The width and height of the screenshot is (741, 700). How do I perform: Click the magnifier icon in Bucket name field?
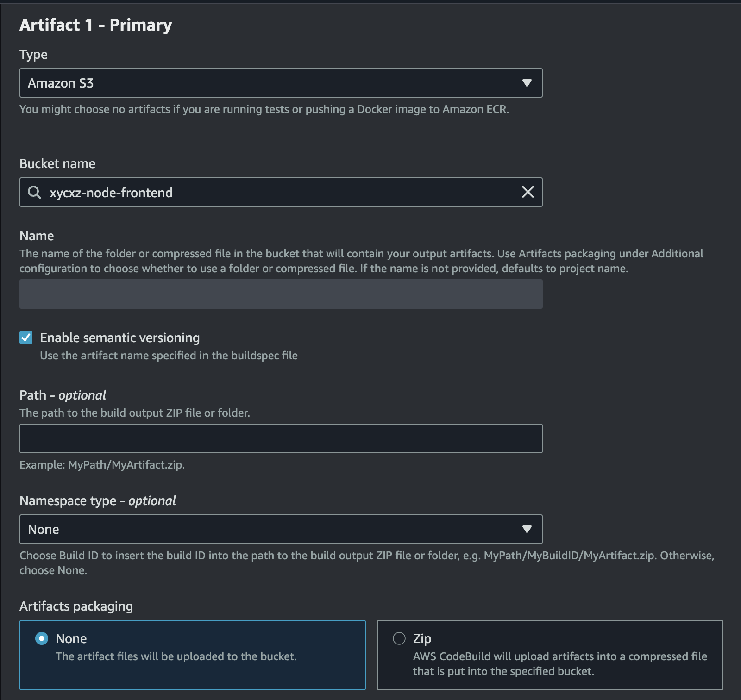(x=35, y=192)
